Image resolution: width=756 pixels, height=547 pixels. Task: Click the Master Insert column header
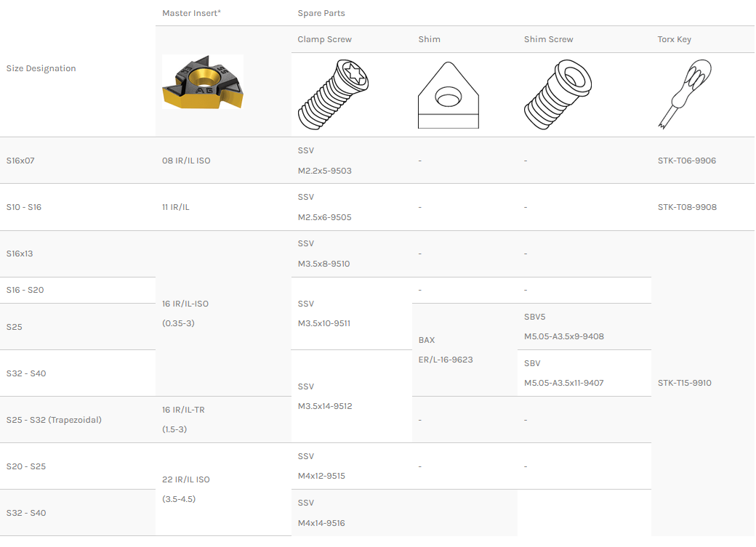click(192, 13)
